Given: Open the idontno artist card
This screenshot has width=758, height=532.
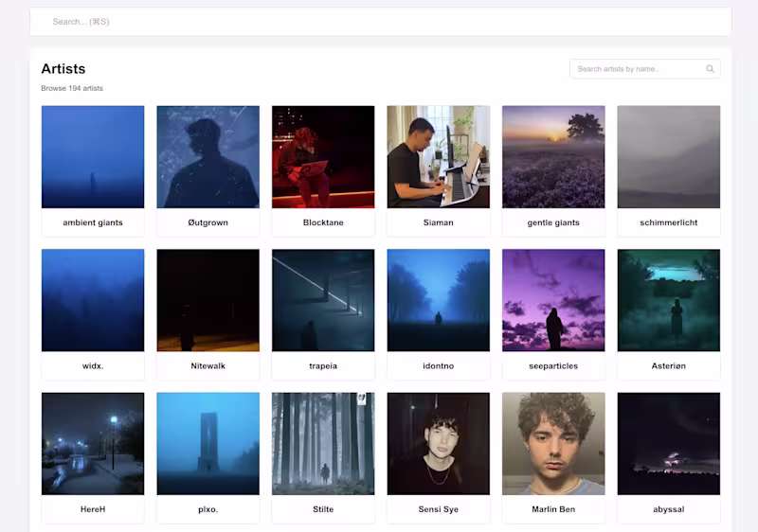Looking at the screenshot, I should [x=438, y=314].
